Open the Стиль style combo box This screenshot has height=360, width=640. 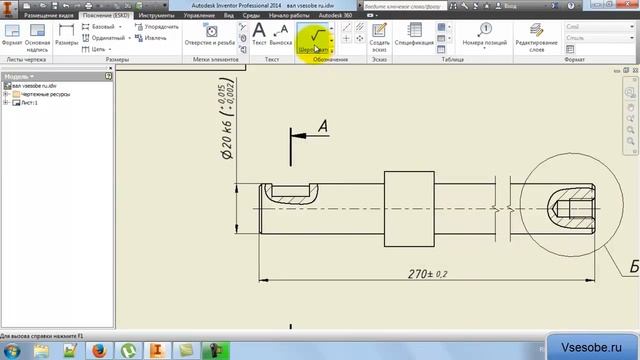click(599, 38)
